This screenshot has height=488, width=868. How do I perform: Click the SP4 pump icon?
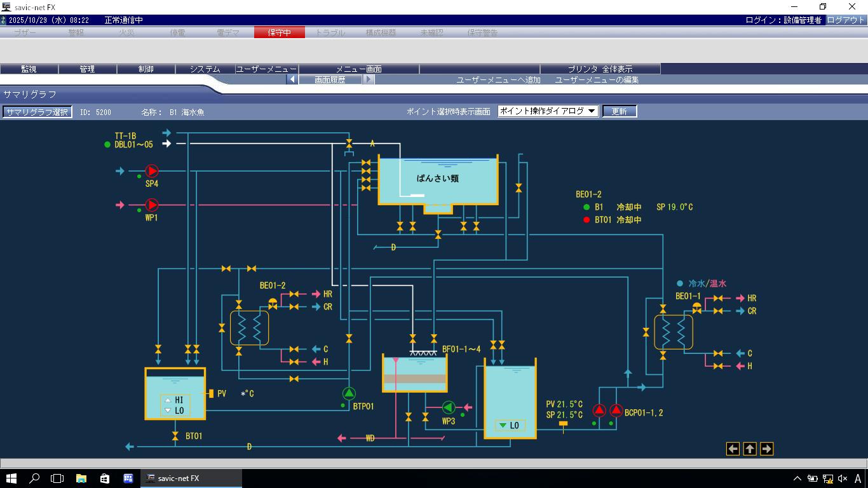(x=152, y=171)
